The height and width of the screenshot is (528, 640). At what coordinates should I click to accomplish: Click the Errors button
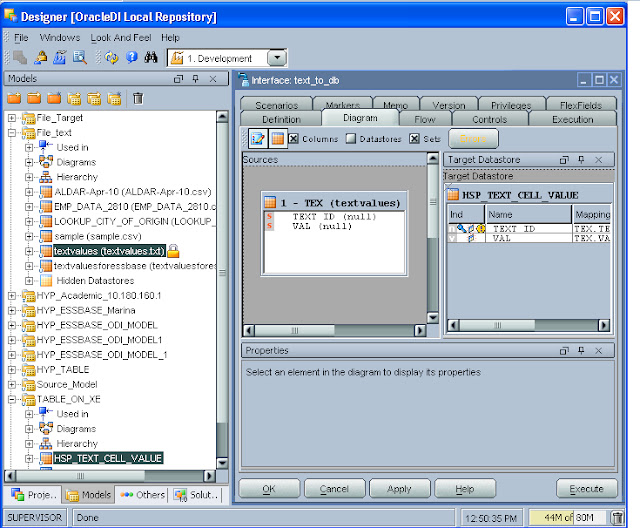pos(473,139)
